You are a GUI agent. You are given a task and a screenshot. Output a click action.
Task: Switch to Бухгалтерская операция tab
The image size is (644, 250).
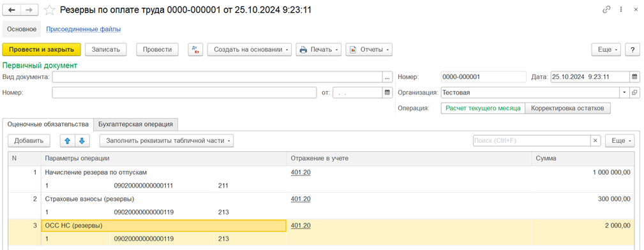pos(135,124)
